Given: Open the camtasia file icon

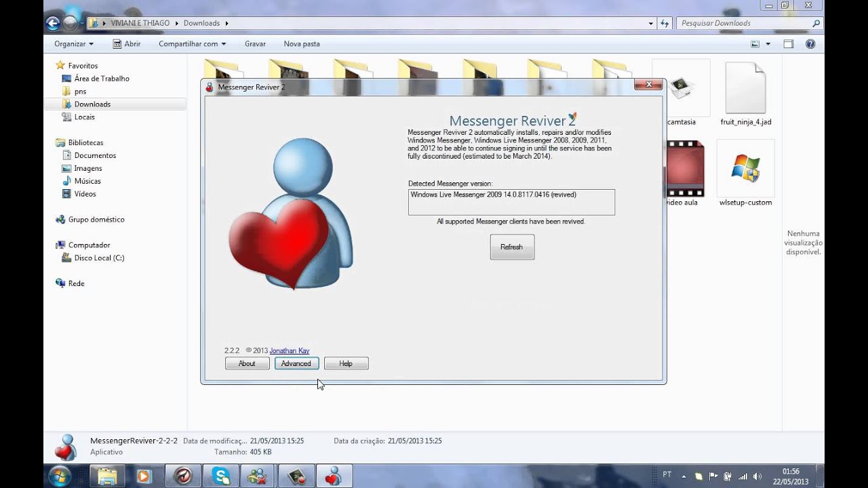Looking at the screenshot, I should (x=681, y=88).
